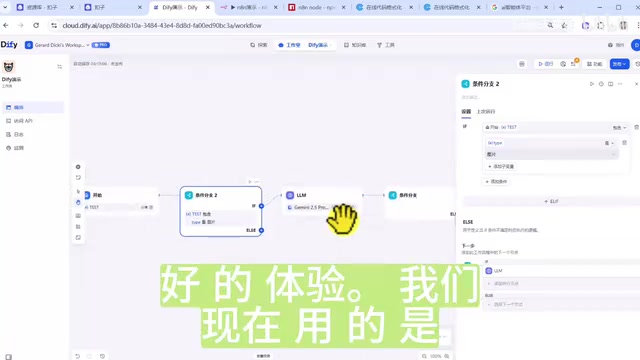This screenshot has width=640, height=360.
Task: Switch to Settings (设置) panel tab
Action: (466, 111)
